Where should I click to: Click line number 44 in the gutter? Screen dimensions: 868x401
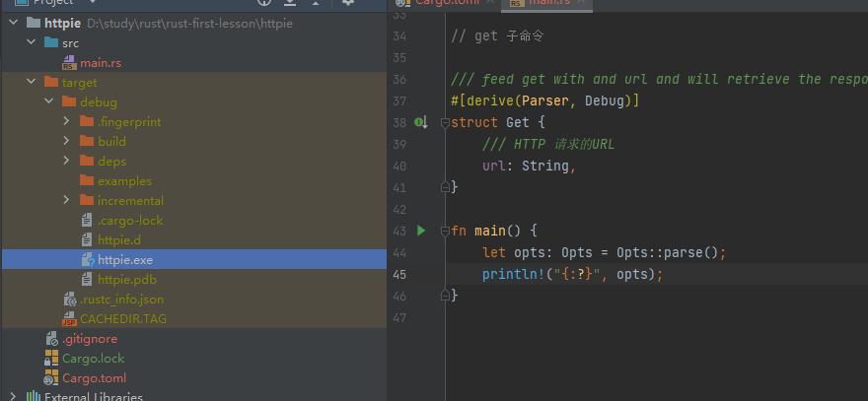(x=399, y=253)
